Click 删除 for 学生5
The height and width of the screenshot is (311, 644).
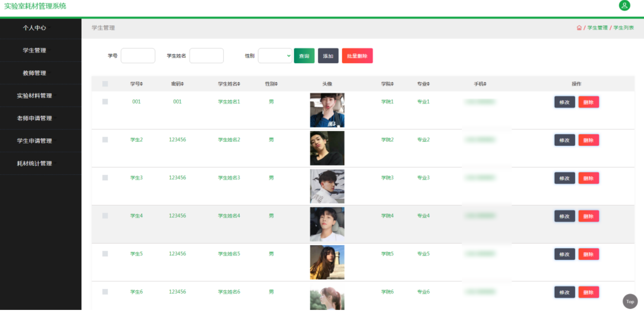pyautogui.click(x=588, y=254)
